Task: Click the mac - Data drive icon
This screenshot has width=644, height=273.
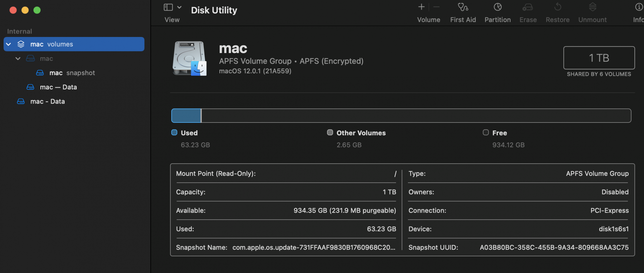Action: pyautogui.click(x=21, y=101)
